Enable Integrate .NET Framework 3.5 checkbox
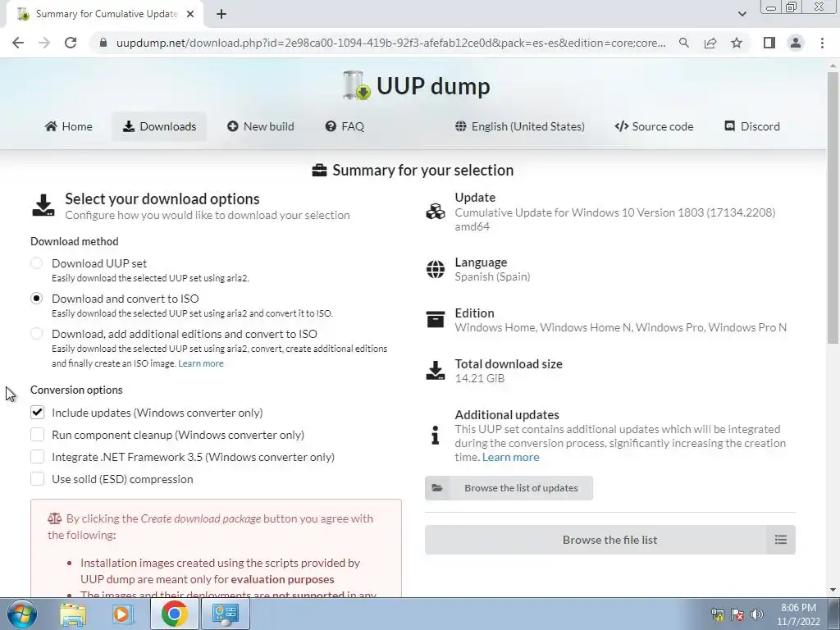Image resolution: width=840 pixels, height=630 pixels. pos(37,457)
